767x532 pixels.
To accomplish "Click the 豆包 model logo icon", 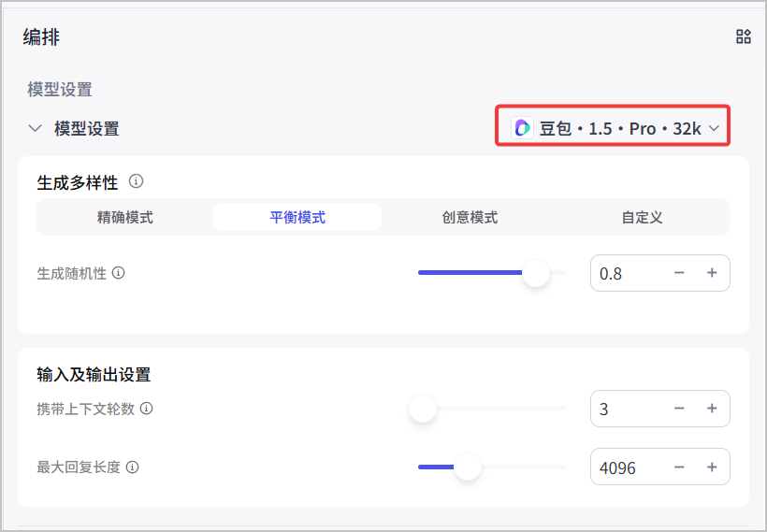I will pos(522,128).
